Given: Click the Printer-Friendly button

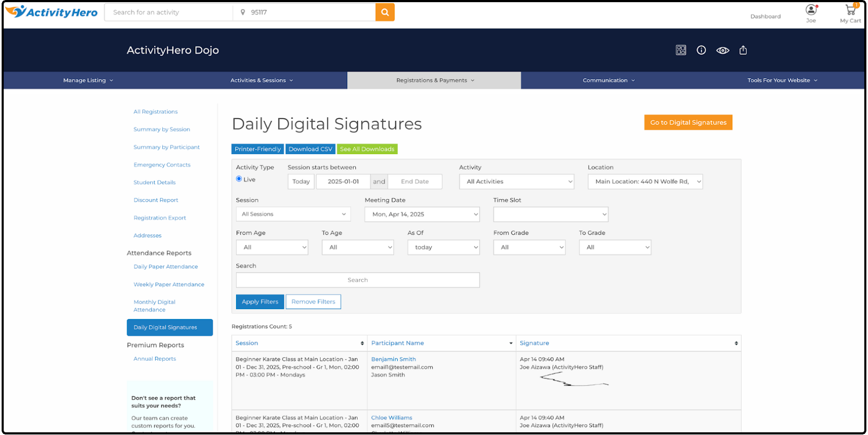Looking at the screenshot, I should point(258,149).
